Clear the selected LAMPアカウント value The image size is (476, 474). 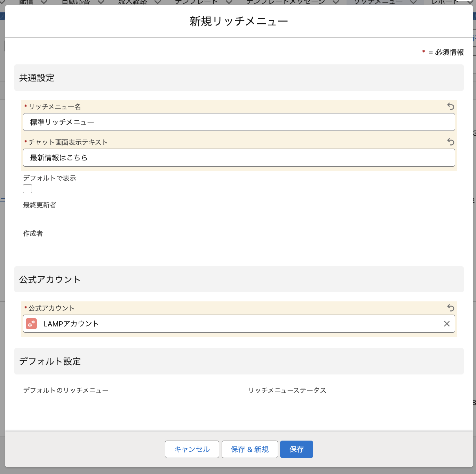click(447, 324)
